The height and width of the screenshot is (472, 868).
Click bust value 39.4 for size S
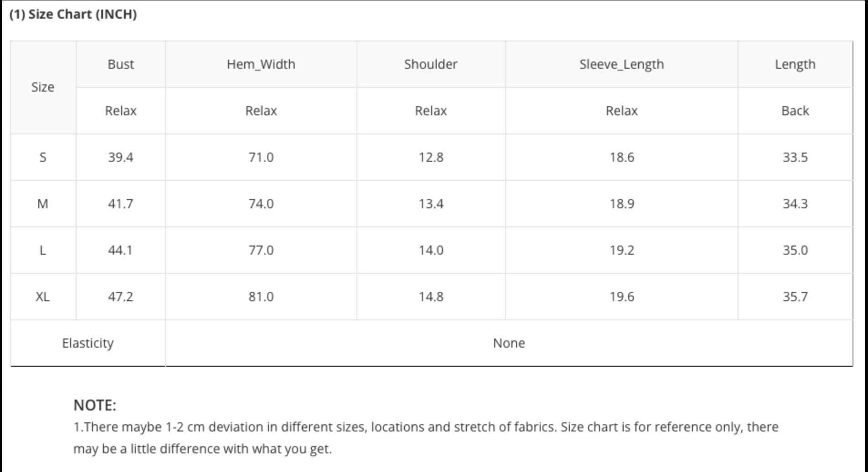pos(121,157)
